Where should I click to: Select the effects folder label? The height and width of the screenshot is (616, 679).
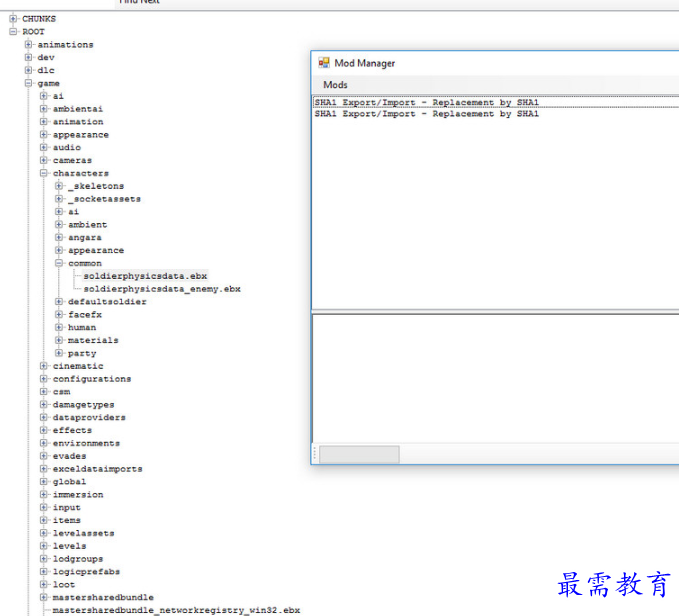pyautogui.click(x=72, y=430)
